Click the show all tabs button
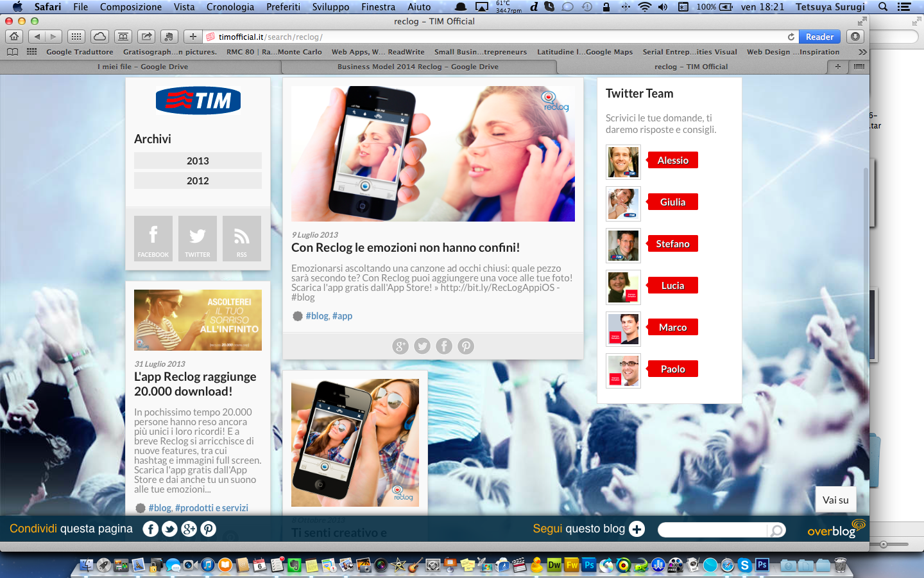Screen dimensions: 924x578 pos(859,67)
